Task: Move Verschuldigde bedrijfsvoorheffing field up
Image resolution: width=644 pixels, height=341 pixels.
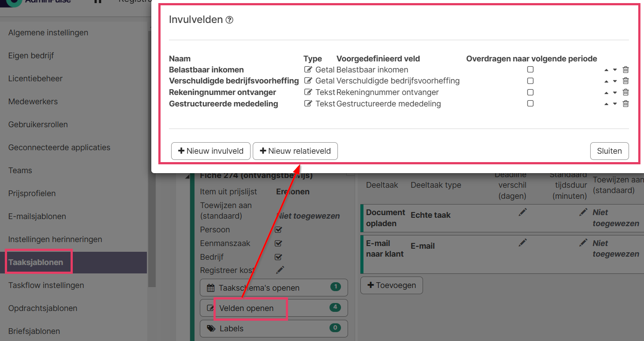Action: (x=607, y=81)
